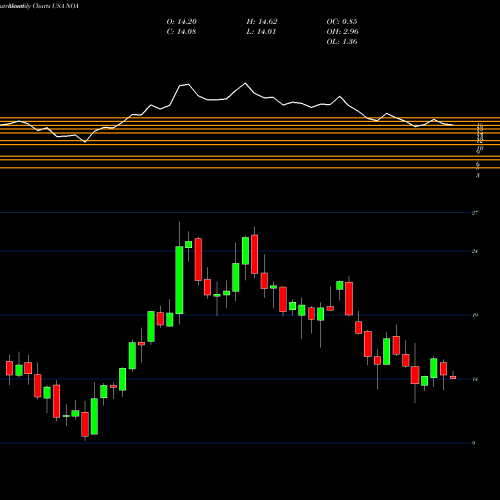Click the 9 price axis label
Viewport: 500px width, 500px height.
click(x=474, y=443)
